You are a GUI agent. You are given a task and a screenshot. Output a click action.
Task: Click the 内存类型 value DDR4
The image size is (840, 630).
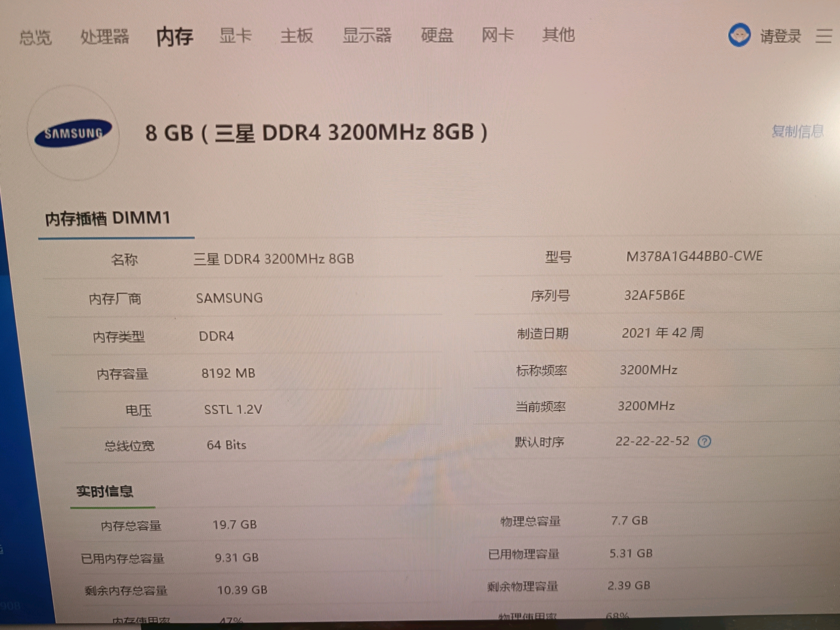point(216,336)
